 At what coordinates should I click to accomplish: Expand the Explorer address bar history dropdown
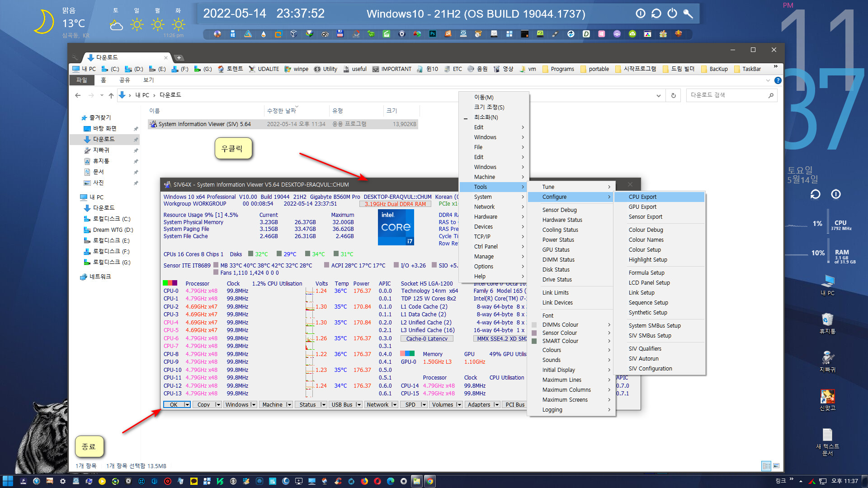658,95
